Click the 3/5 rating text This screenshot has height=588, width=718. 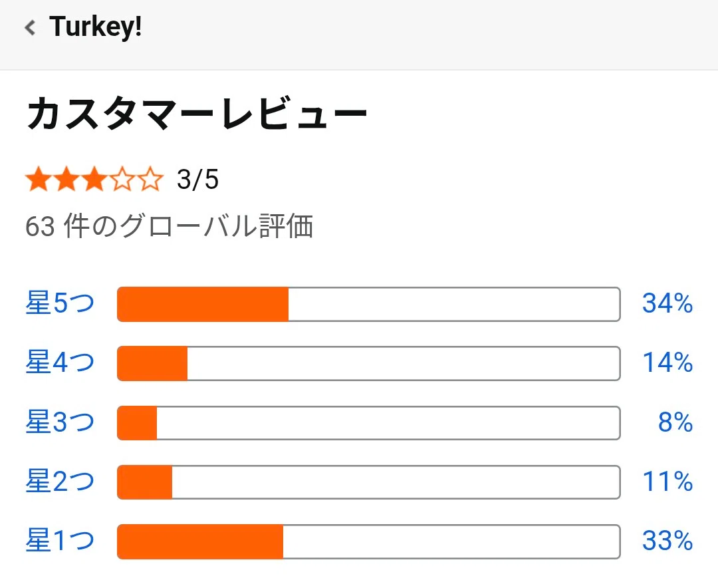click(198, 180)
